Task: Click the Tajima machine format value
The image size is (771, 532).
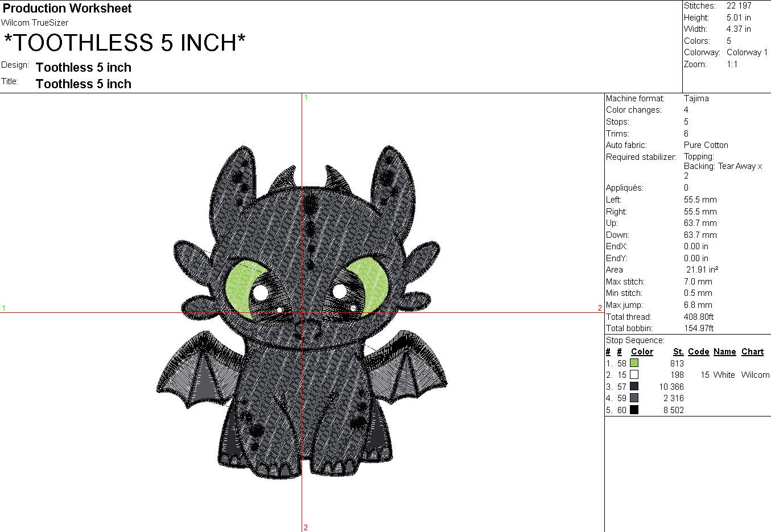Action: 697,98
